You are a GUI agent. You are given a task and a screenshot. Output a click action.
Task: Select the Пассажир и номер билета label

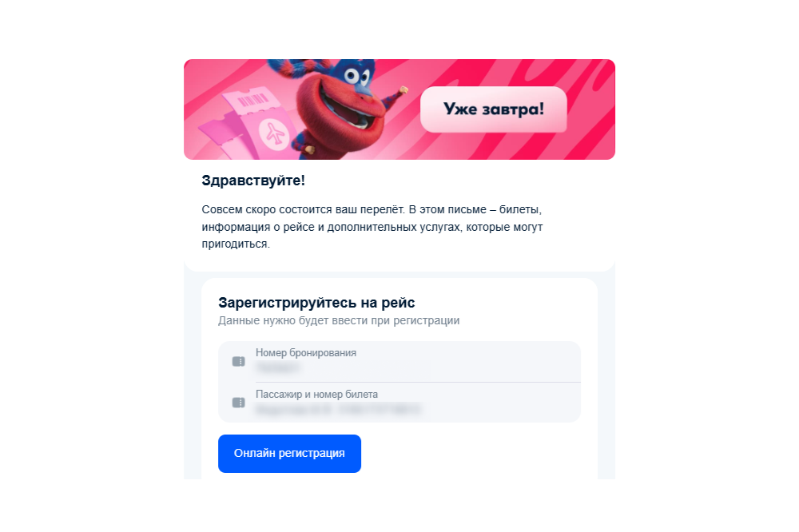tap(316, 394)
